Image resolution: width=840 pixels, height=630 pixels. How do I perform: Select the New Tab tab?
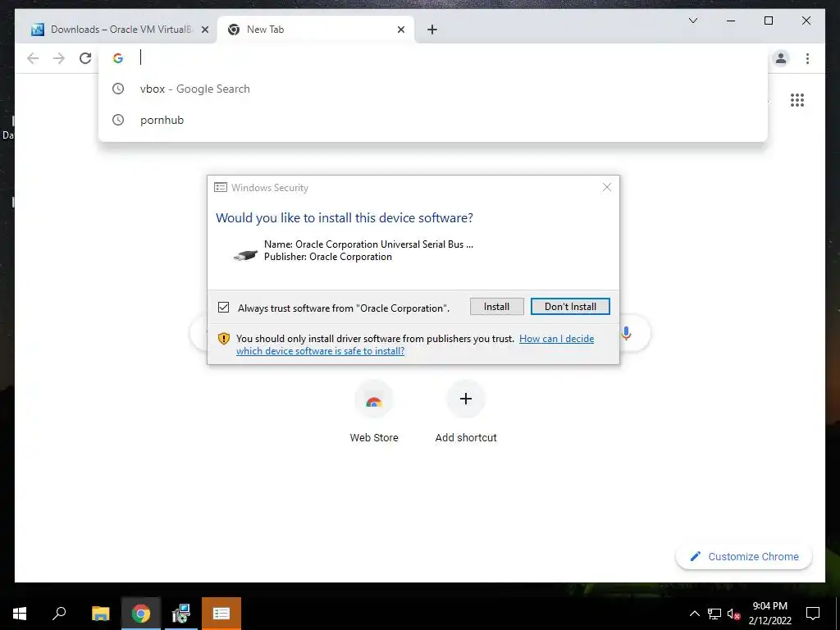(316, 30)
